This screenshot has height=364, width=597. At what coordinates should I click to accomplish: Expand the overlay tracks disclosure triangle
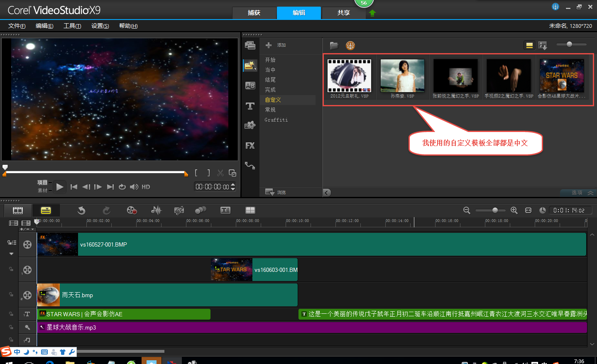point(11,254)
